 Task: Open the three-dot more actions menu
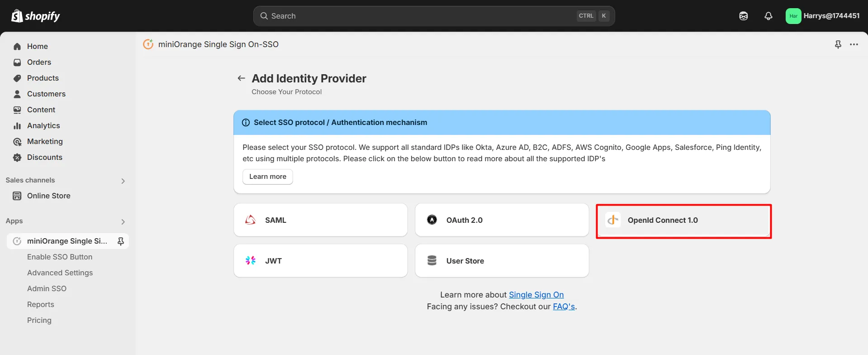(854, 44)
